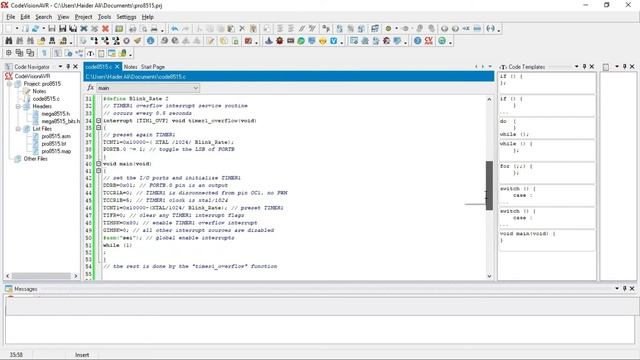
Task: Click the red X icon in top toolbar
Action: point(105,29)
